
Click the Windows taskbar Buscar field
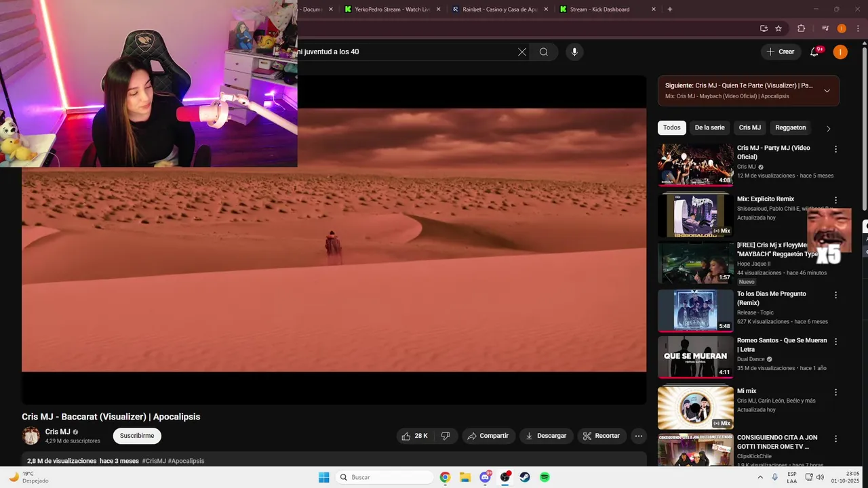385,477
